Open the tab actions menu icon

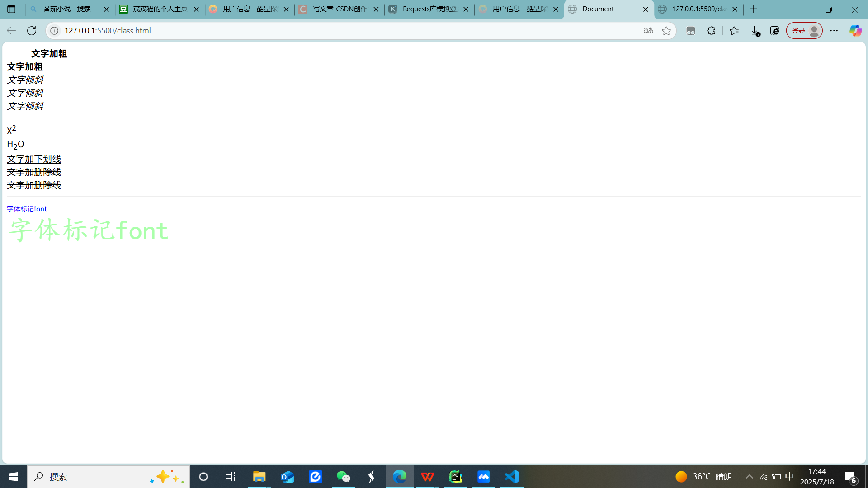click(x=11, y=9)
